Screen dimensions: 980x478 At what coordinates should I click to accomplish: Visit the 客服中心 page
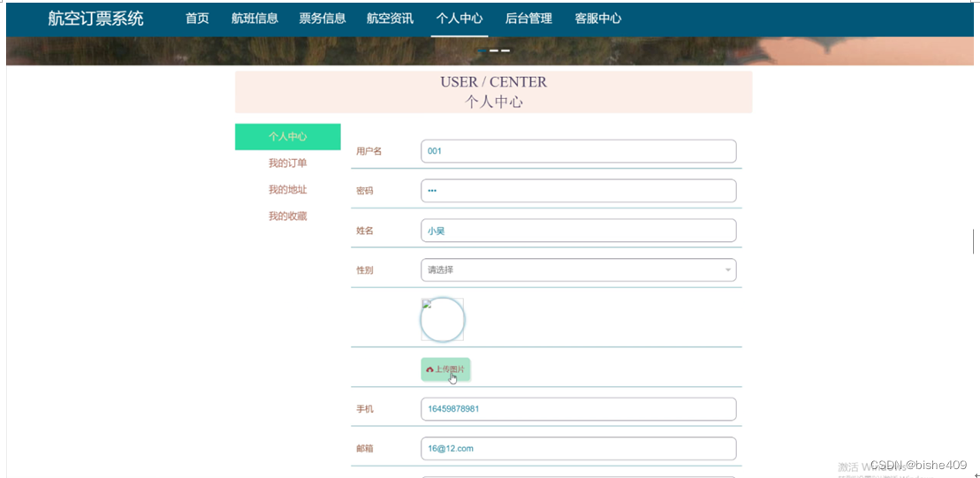[x=598, y=19]
